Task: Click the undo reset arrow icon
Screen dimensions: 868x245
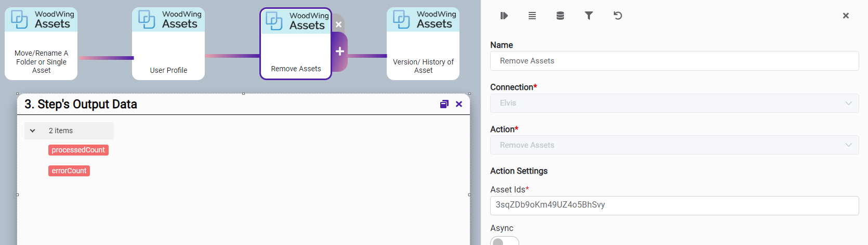Action: (x=617, y=16)
